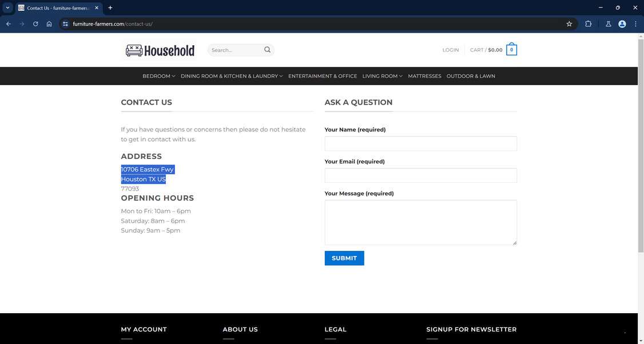
Task: Click the Your Email input field
Action: click(420, 175)
